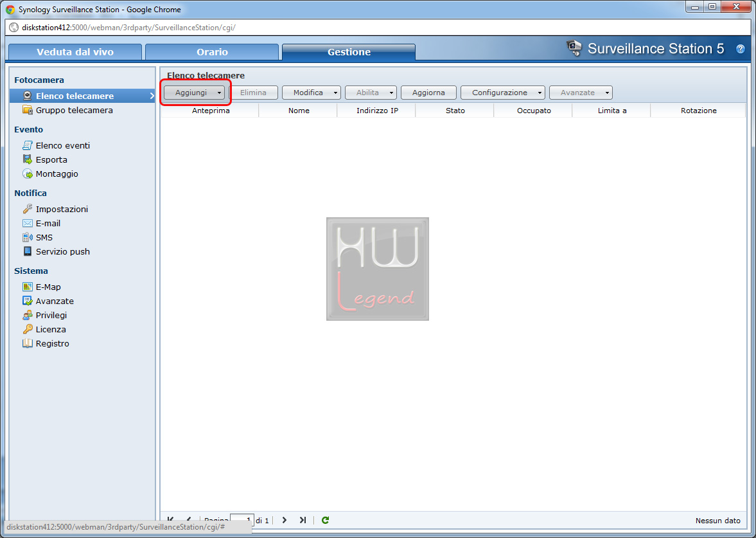This screenshot has width=756, height=538.
Task: Open Servizio push settings
Action: click(x=63, y=251)
